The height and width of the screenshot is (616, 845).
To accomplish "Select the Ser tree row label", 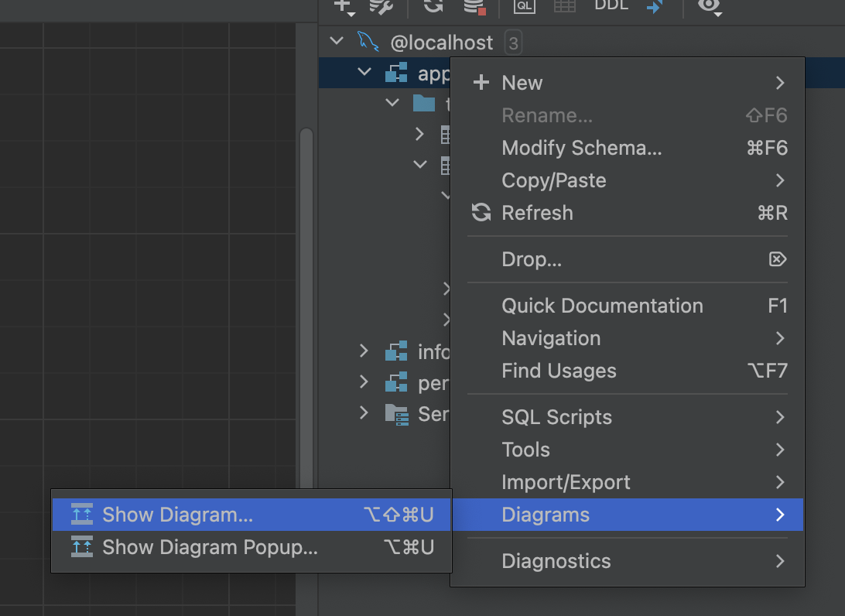I will click(x=434, y=415).
